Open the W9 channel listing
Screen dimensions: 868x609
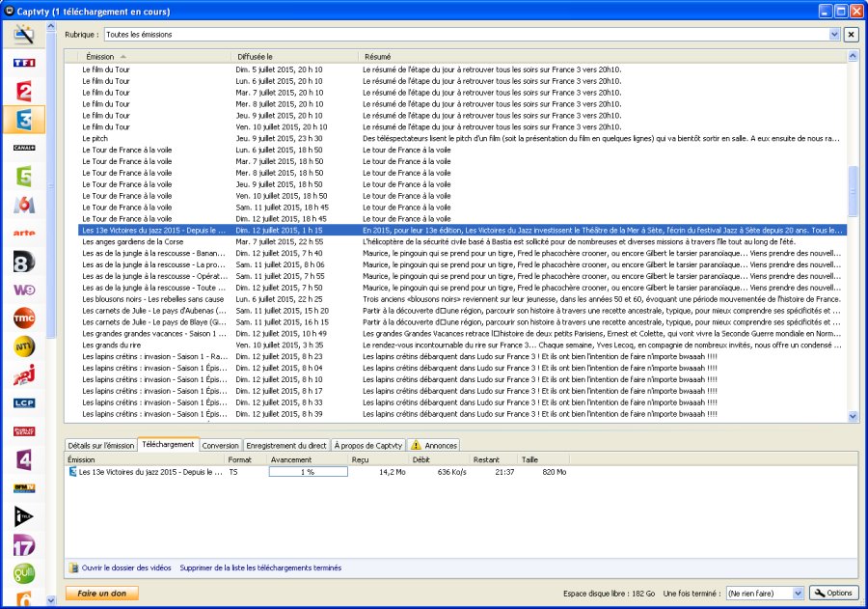pyautogui.click(x=24, y=290)
